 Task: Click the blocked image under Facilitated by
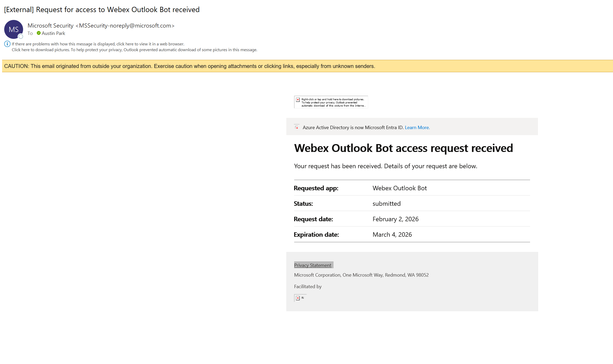coord(300,298)
